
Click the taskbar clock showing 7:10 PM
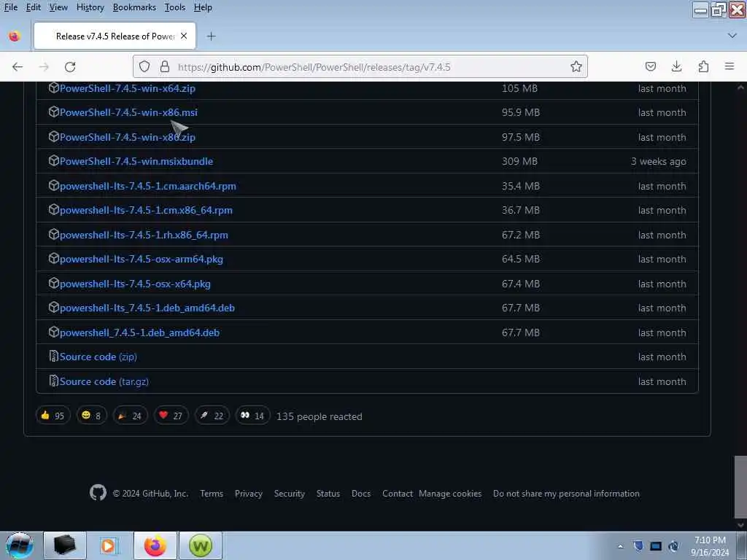(x=710, y=545)
